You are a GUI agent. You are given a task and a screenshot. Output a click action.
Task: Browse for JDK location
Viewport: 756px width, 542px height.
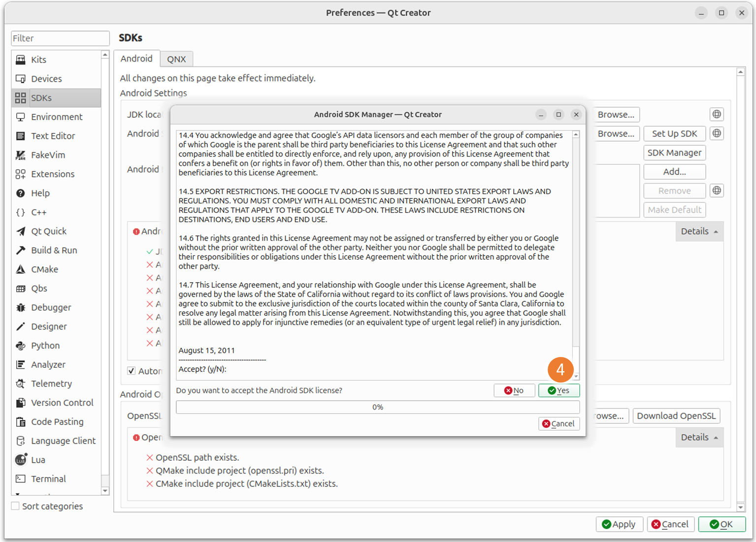[x=616, y=115]
